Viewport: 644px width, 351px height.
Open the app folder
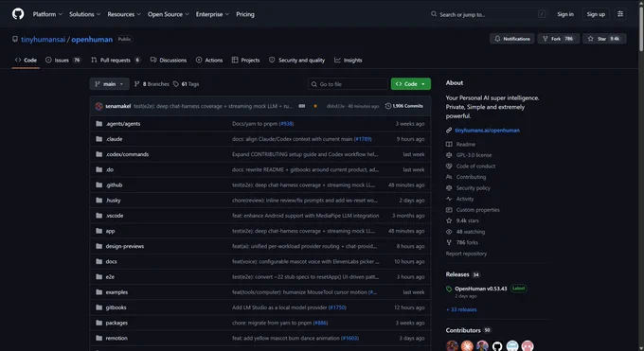pos(110,231)
